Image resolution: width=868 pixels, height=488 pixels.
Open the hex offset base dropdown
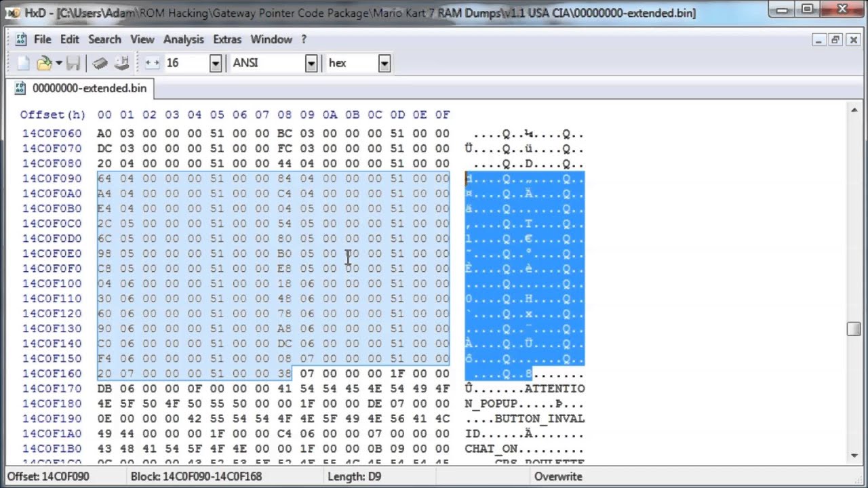[384, 63]
